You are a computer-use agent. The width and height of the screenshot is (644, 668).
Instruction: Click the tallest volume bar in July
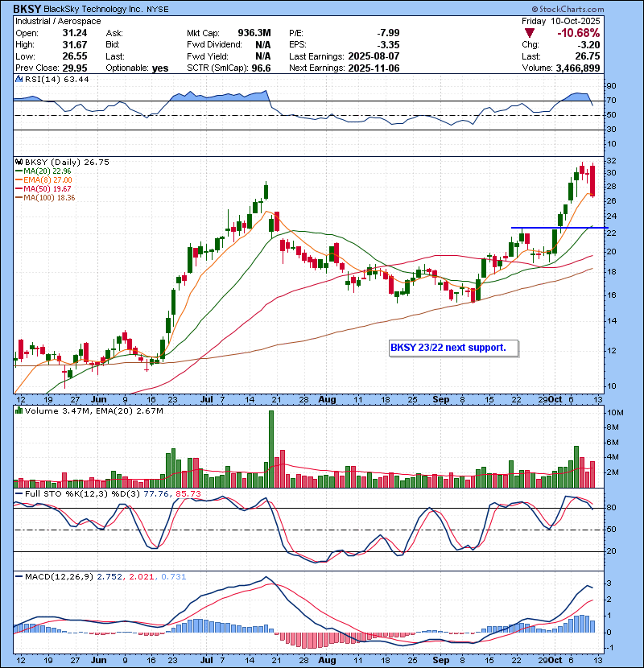click(271, 449)
